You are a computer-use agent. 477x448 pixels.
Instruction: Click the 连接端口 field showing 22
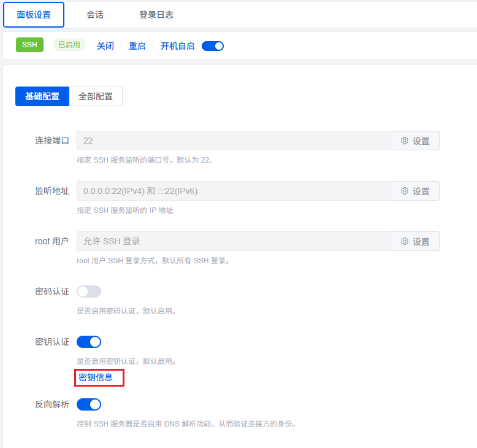point(233,141)
